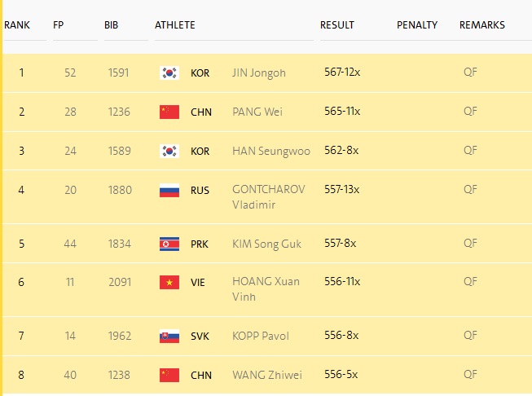
Task: Click the ATHLETE column header
Action: coord(174,24)
